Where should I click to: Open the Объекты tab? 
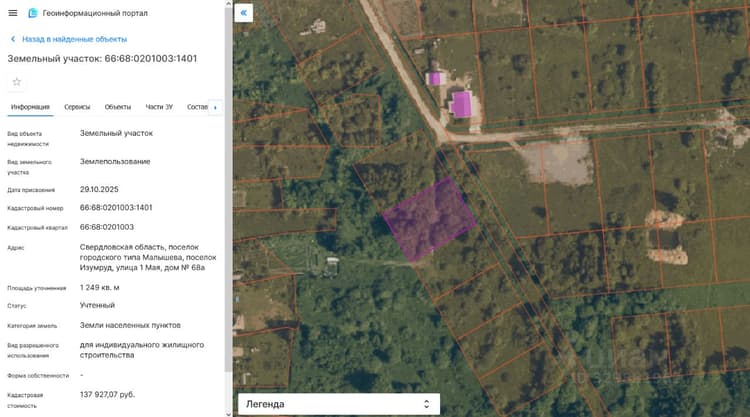pos(118,107)
